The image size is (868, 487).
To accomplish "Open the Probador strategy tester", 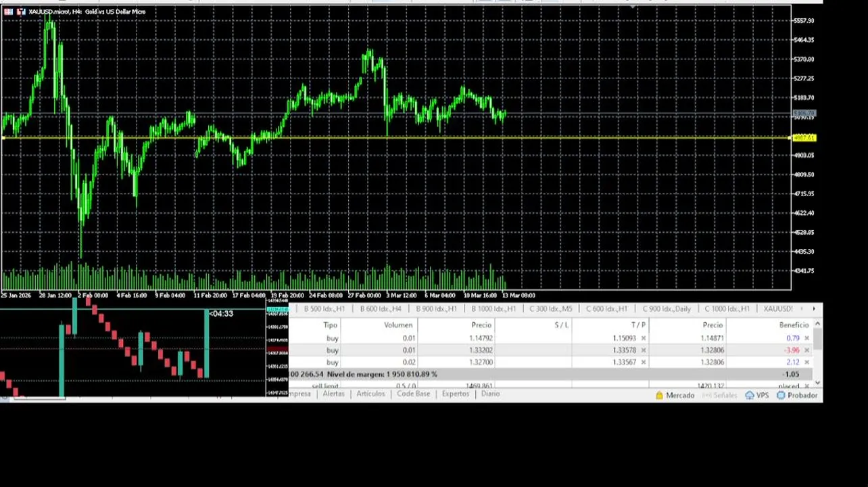I will pyautogui.click(x=796, y=395).
